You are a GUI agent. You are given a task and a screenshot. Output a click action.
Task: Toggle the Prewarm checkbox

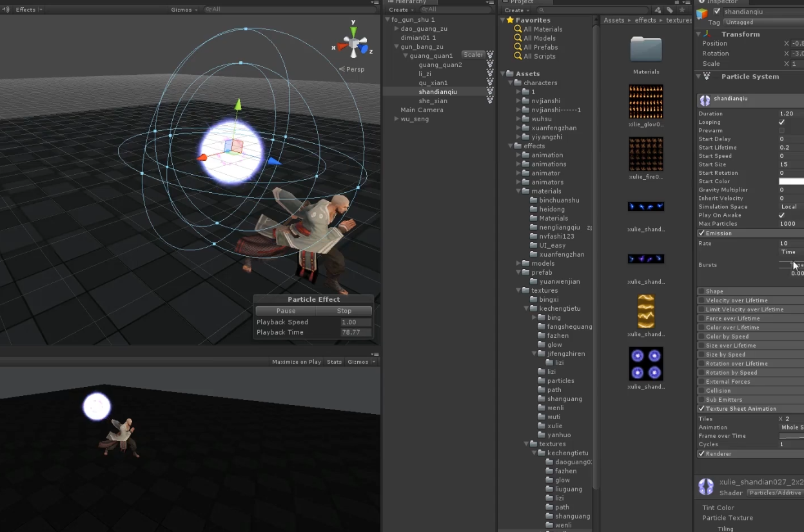coord(782,130)
